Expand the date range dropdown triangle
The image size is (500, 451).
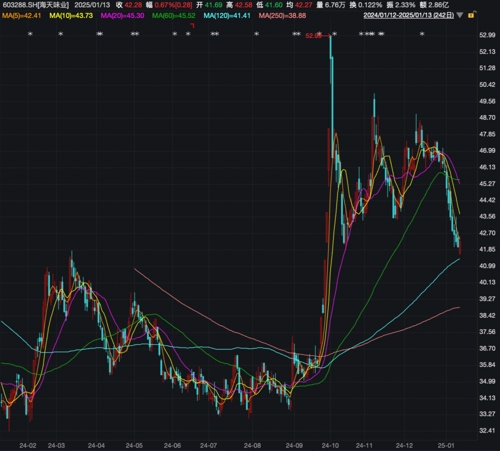coord(460,15)
